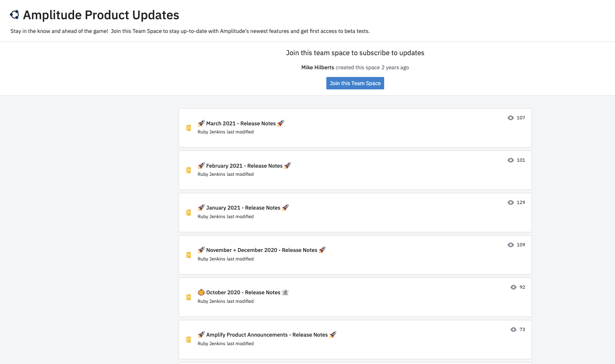Open February 2021 - Release Notes notebook

(x=245, y=166)
